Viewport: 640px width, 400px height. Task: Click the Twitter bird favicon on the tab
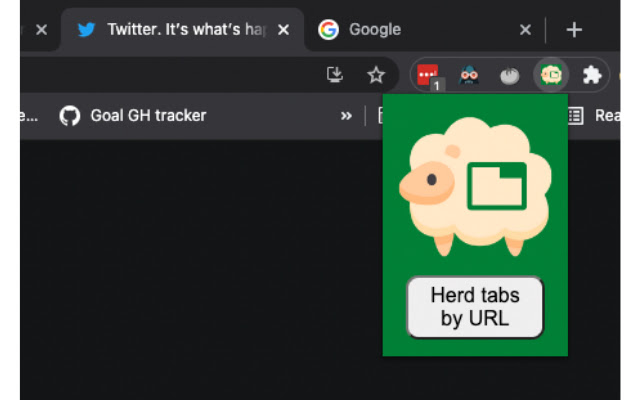tap(86, 29)
